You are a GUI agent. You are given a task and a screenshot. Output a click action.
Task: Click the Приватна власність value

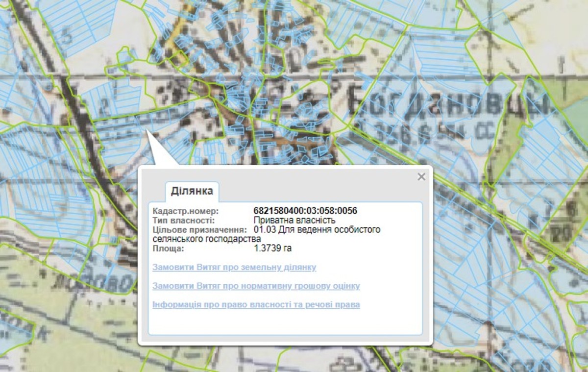(x=294, y=220)
